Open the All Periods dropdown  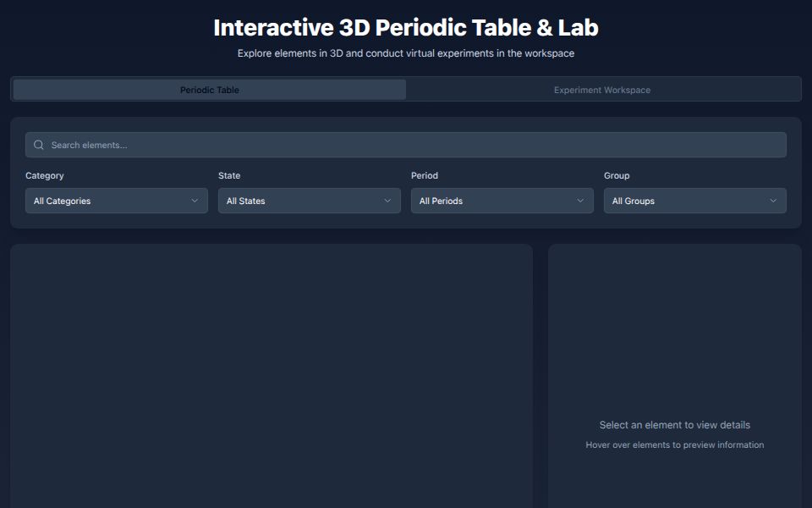tap(502, 201)
